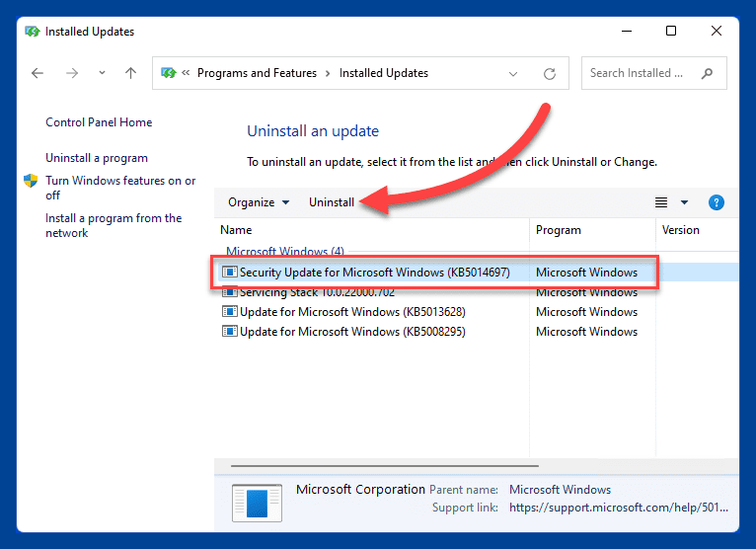Click the Installed Updates breadcrumb
The width and height of the screenshot is (756, 549).
(384, 73)
